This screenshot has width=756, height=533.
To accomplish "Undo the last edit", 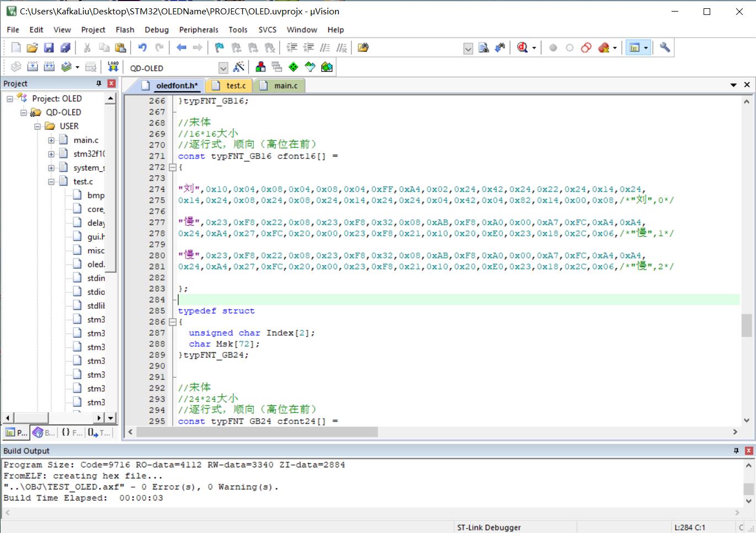I will 142,48.
